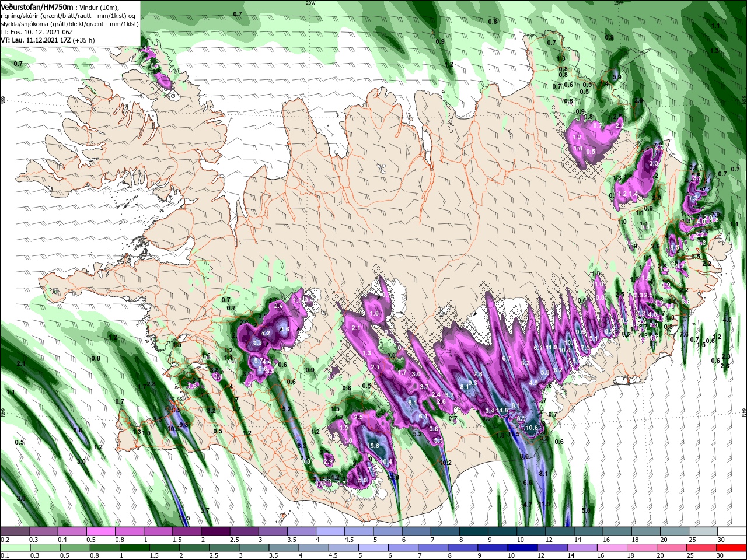Click the dark purple 2 swatch in upper legend
This screenshot has width=747, height=560.
tap(215, 531)
